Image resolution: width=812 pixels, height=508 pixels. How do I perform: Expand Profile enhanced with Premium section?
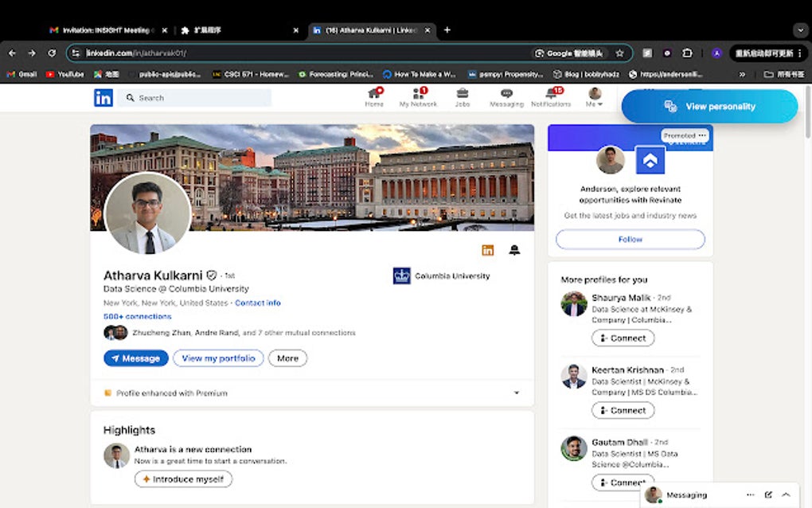[x=516, y=393]
